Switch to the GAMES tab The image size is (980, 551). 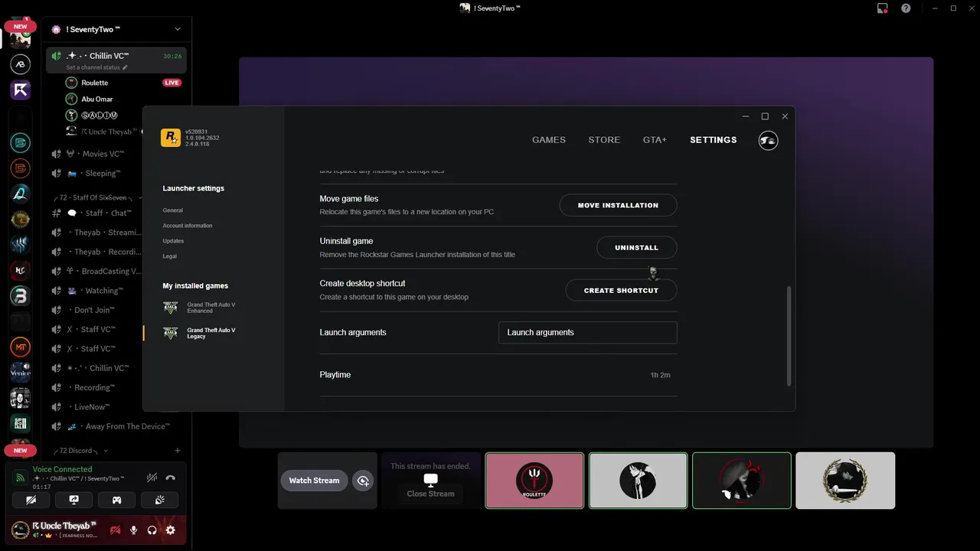[549, 140]
